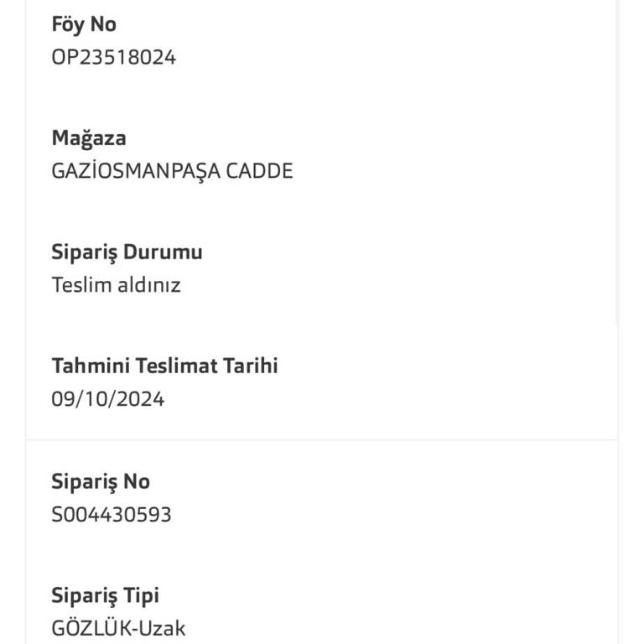The image size is (644, 644).
Task: Click the word aldınız in the order status
Action: (x=148, y=285)
